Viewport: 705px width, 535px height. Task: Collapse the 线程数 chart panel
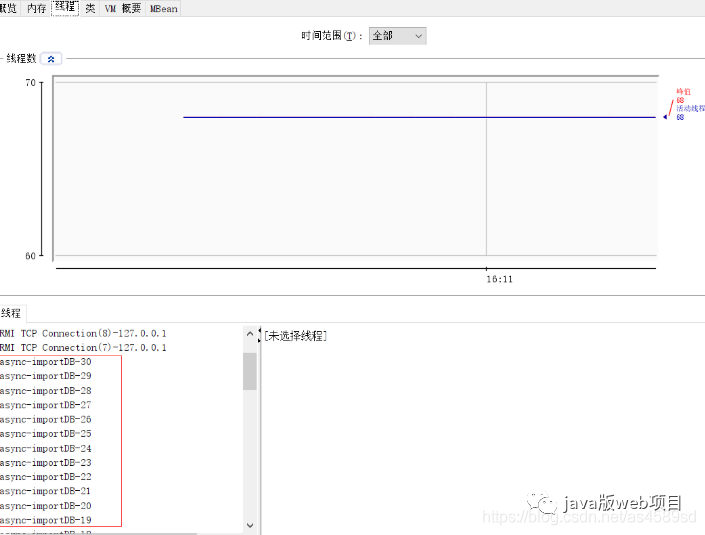51,59
